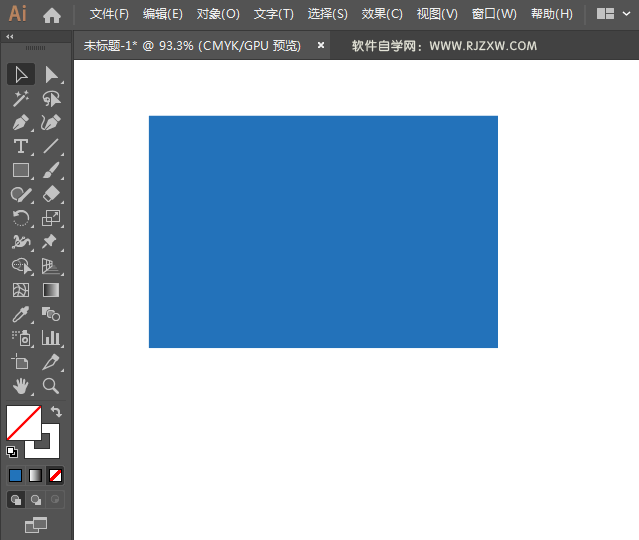
Task: Select the Perspective Grid tool
Action: pyautogui.click(x=51, y=266)
